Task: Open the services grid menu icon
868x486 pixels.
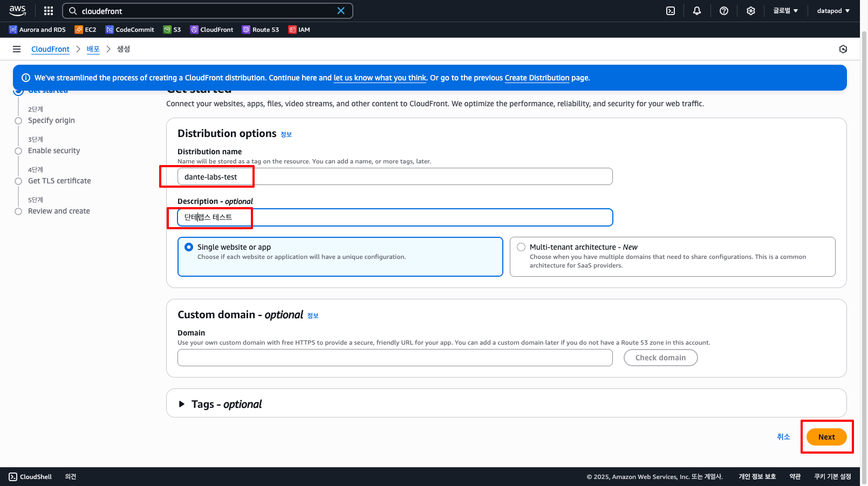Action: pos(49,11)
